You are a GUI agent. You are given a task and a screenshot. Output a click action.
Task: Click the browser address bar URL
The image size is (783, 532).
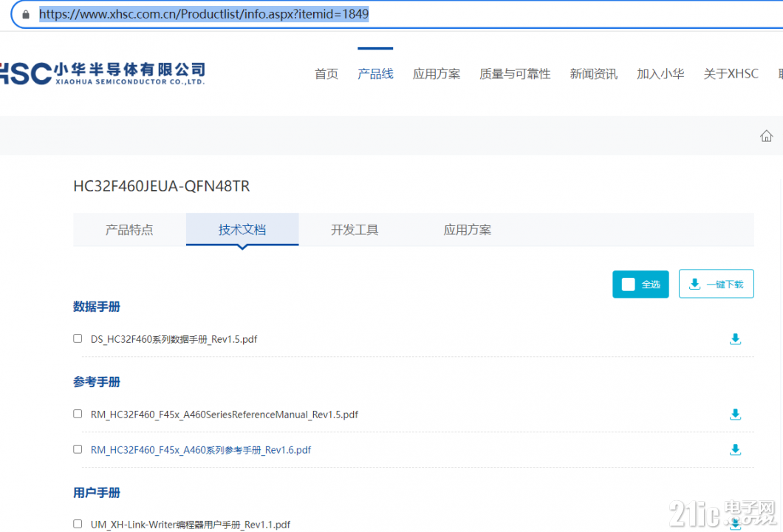(x=204, y=14)
